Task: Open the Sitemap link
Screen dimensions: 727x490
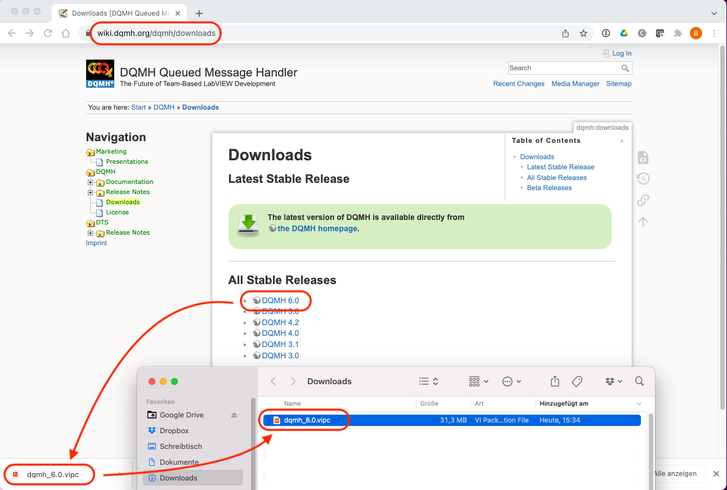Action: point(619,84)
